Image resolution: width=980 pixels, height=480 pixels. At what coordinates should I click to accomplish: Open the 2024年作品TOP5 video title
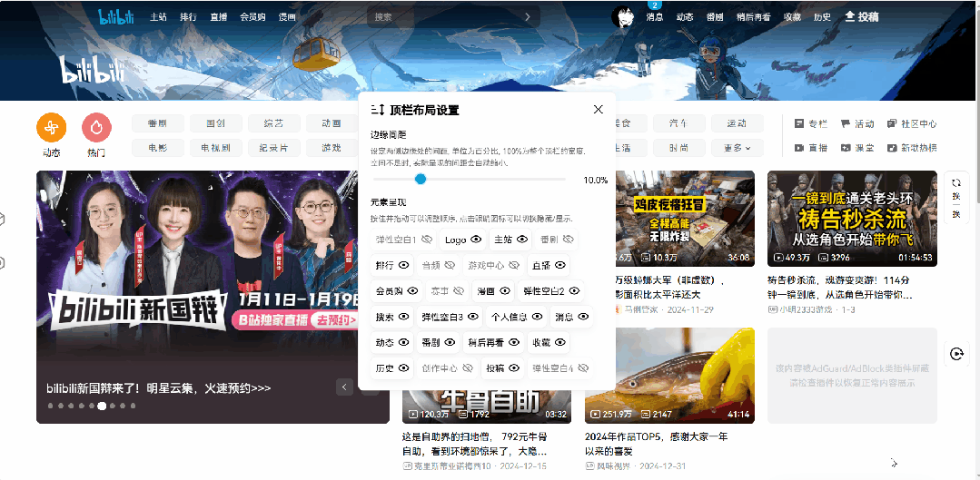pos(656,443)
